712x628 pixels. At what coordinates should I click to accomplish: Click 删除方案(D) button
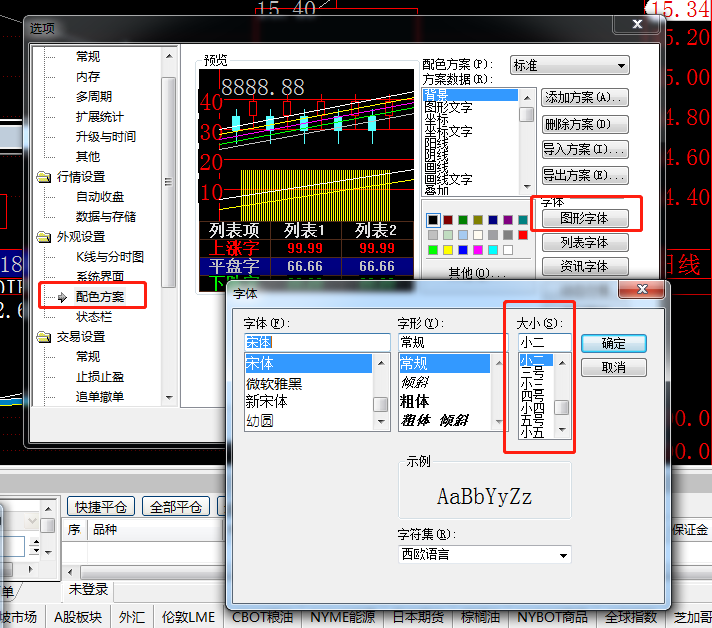[x=585, y=124]
